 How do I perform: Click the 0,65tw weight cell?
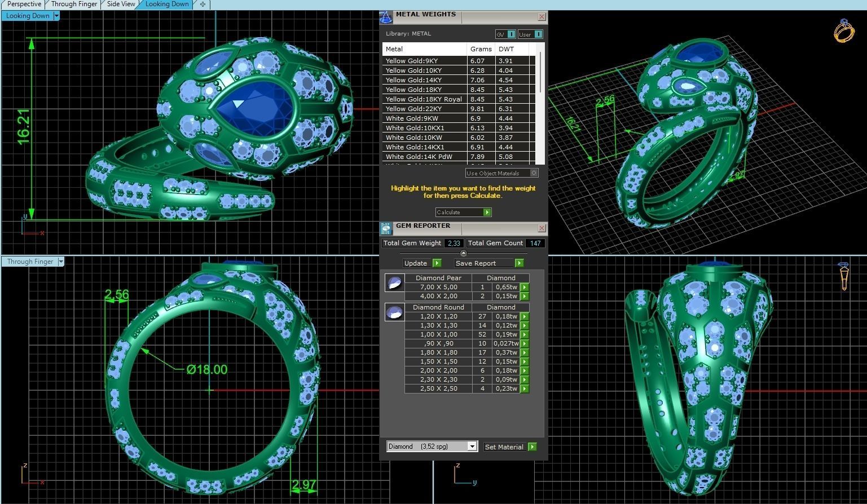[506, 287]
